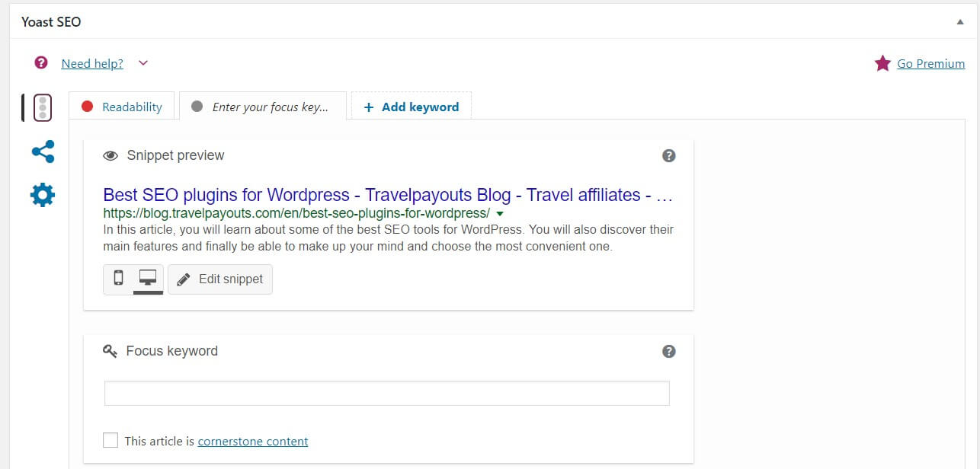Click the Go Premium star icon
The height and width of the screenshot is (469, 980).
click(882, 63)
